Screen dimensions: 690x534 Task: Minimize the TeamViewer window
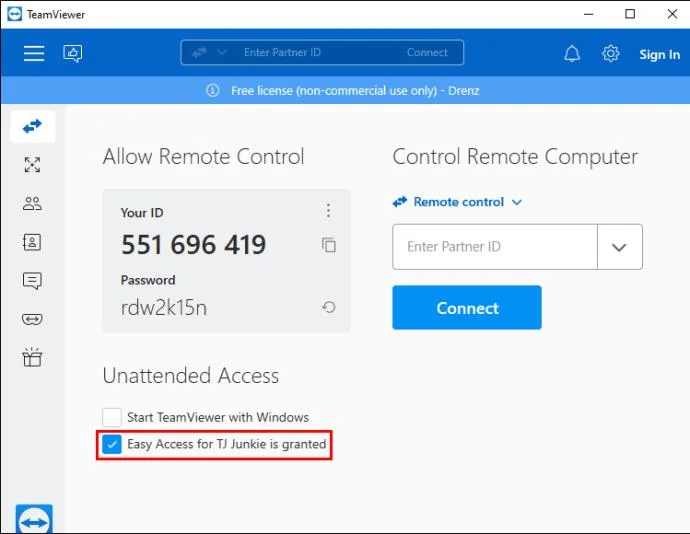pyautogui.click(x=588, y=14)
